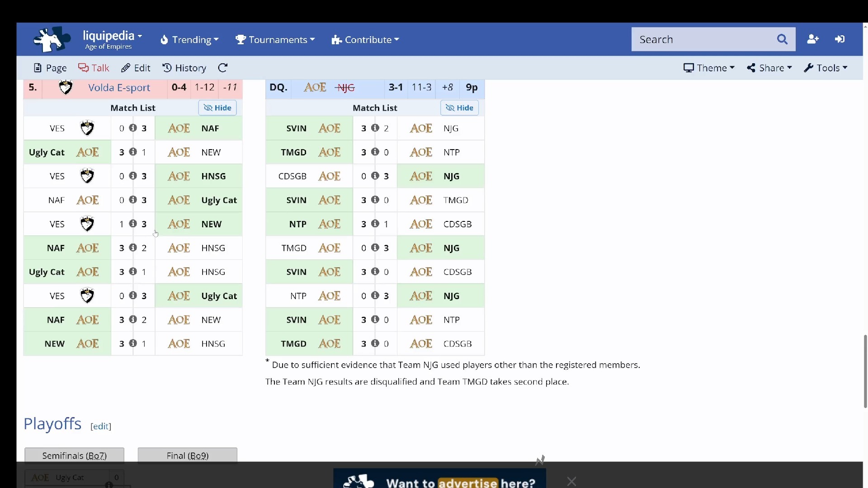This screenshot has height=488, width=868.
Task: Show info for SVIN 3-2 NJG match
Action: [375, 128]
